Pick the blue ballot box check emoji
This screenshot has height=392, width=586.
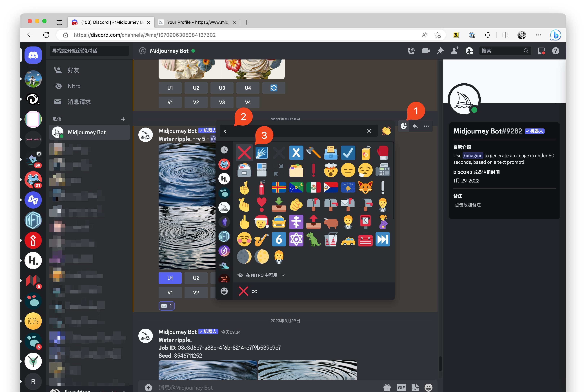[348, 153]
